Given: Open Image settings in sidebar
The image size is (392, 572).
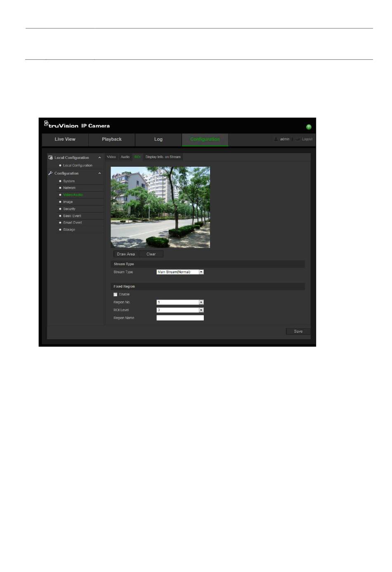Looking at the screenshot, I should click(68, 202).
